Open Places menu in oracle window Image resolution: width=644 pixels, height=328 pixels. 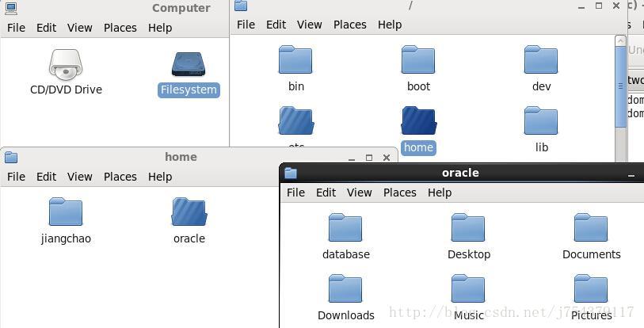tap(399, 193)
